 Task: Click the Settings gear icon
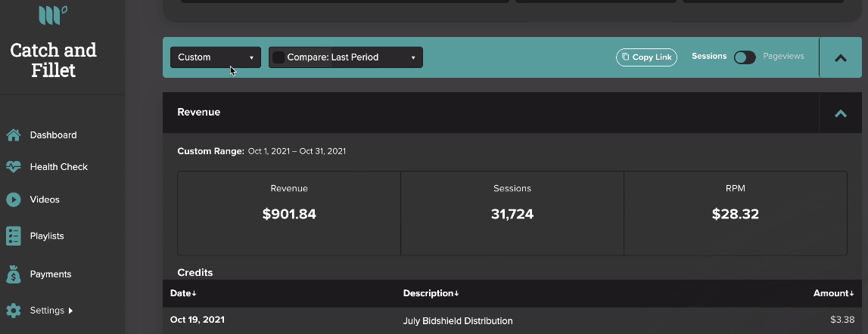pyautogui.click(x=14, y=311)
